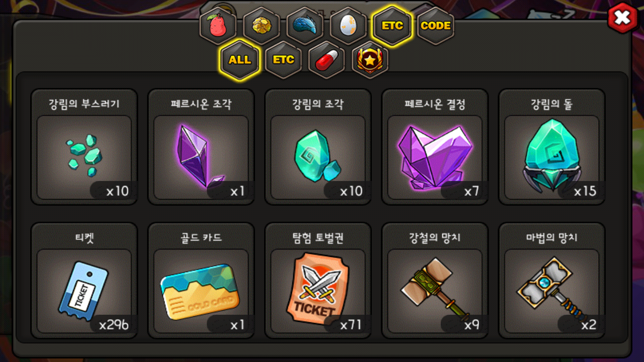Open the CODE tab
The image size is (644, 362).
tap(436, 26)
